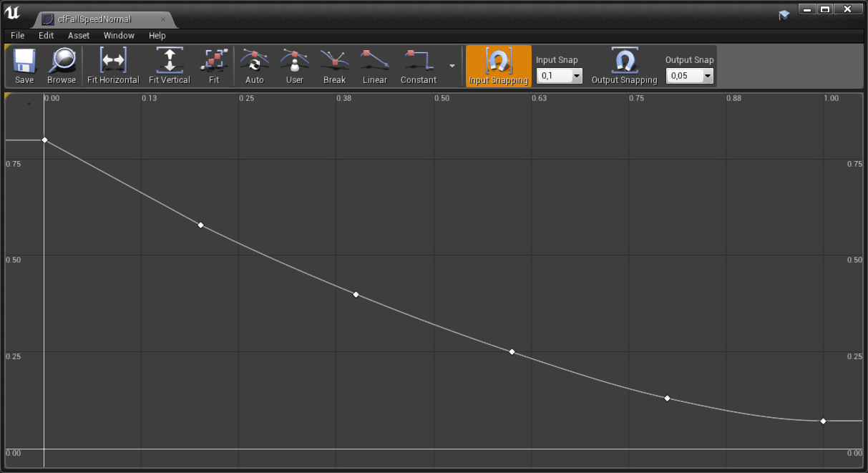
Task: Set key interpolation to Linear
Action: [x=375, y=67]
